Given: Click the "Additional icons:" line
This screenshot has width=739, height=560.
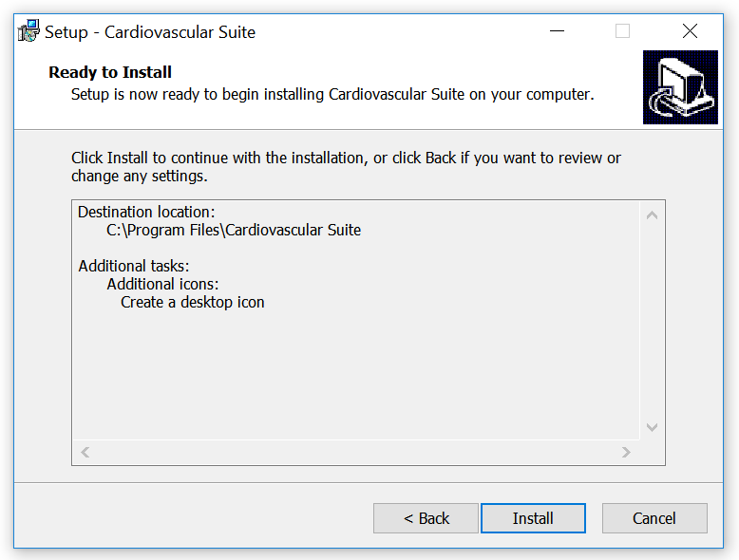Looking at the screenshot, I should point(162,284).
